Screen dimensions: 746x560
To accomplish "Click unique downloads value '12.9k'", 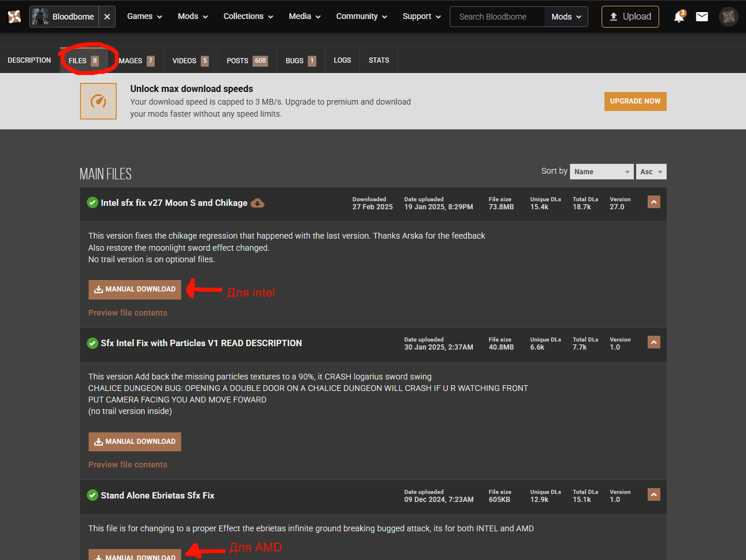I will [x=540, y=500].
